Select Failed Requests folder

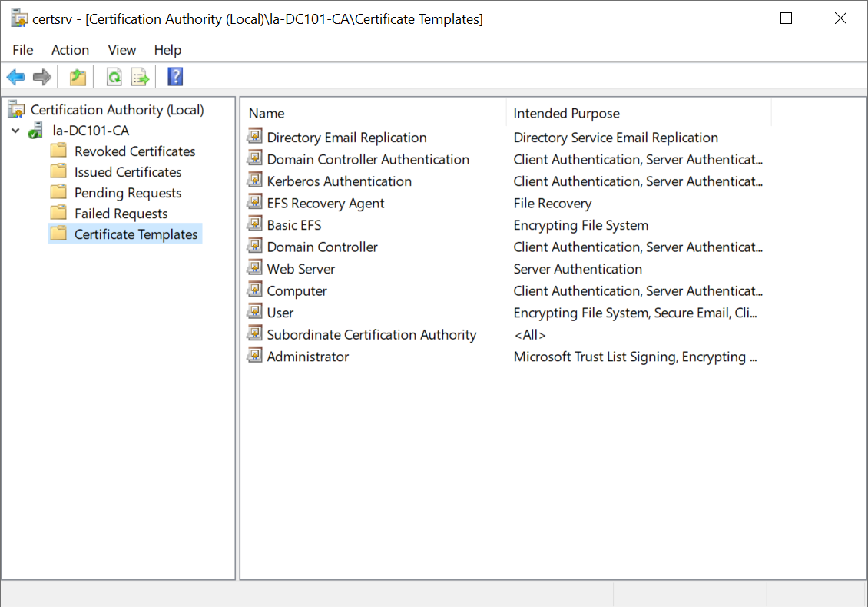tap(121, 214)
